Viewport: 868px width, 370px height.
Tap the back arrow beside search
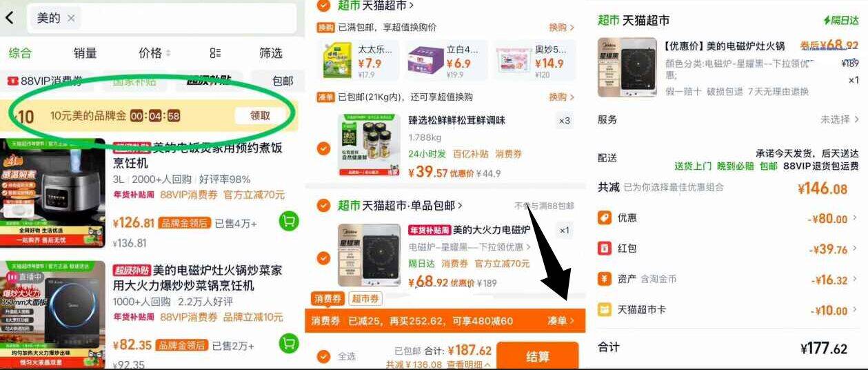[10, 18]
